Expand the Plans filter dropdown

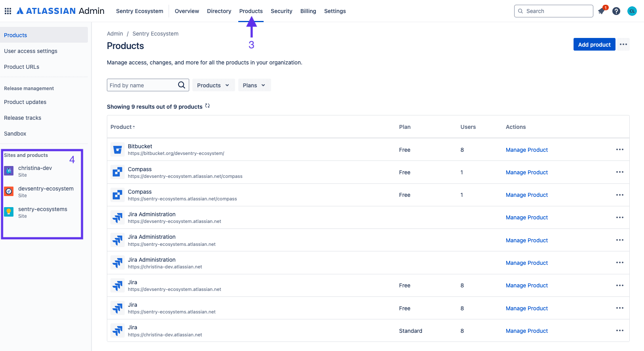(x=254, y=85)
